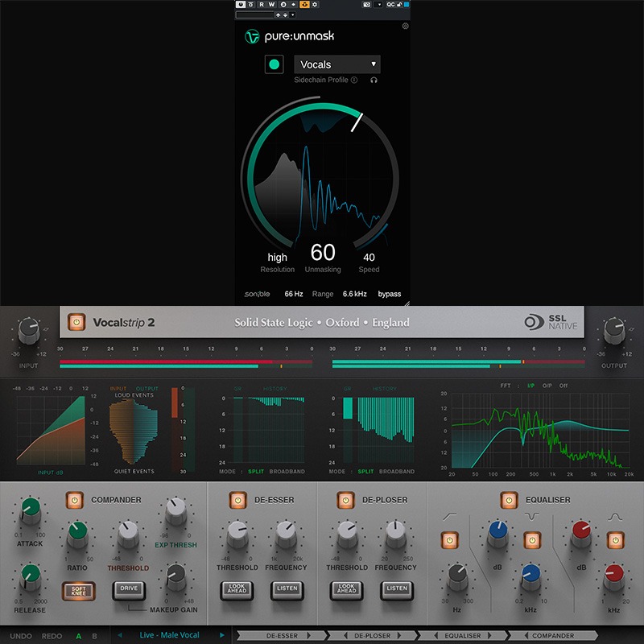Select FFT I/P display mode
Image resolution: width=644 pixels, height=644 pixels.
coord(530,386)
